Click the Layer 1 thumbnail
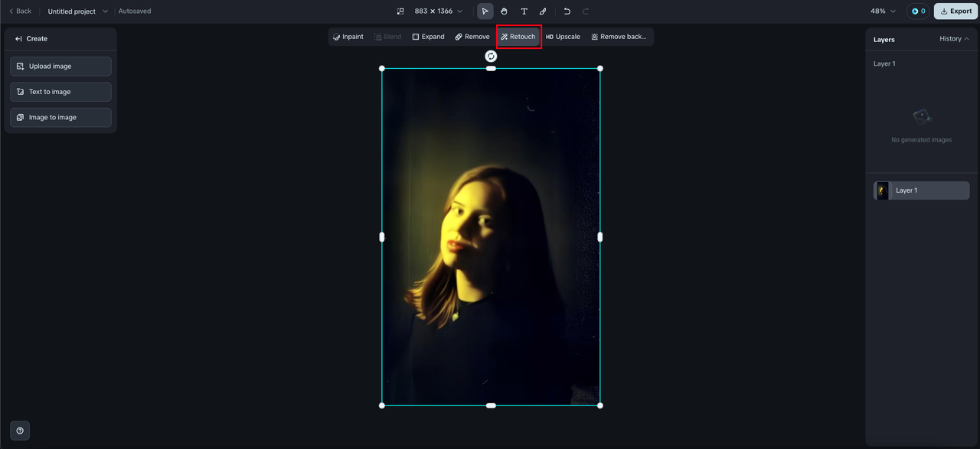980x449 pixels. (x=883, y=190)
